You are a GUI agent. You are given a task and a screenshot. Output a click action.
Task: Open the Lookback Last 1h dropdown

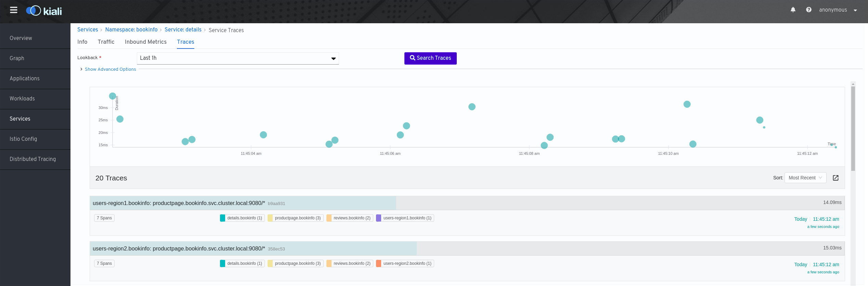click(x=238, y=58)
